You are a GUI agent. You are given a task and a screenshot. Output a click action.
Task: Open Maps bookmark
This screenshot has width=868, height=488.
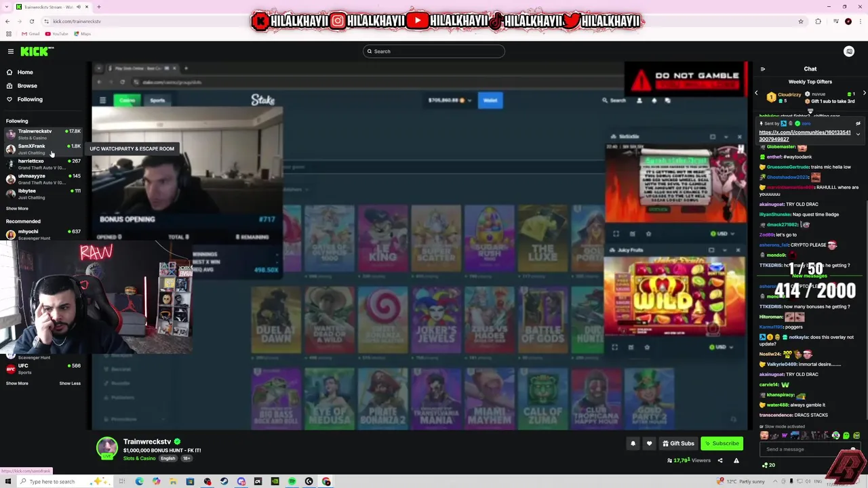point(82,34)
